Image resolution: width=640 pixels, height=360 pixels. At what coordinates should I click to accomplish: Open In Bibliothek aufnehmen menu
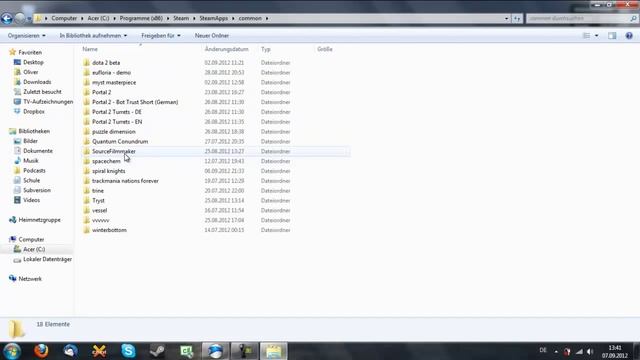coord(93,36)
